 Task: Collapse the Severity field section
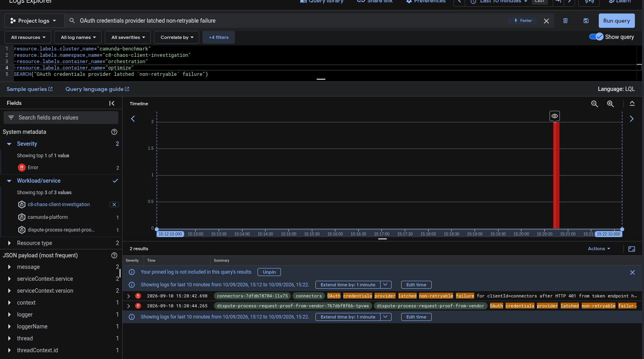[9, 144]
